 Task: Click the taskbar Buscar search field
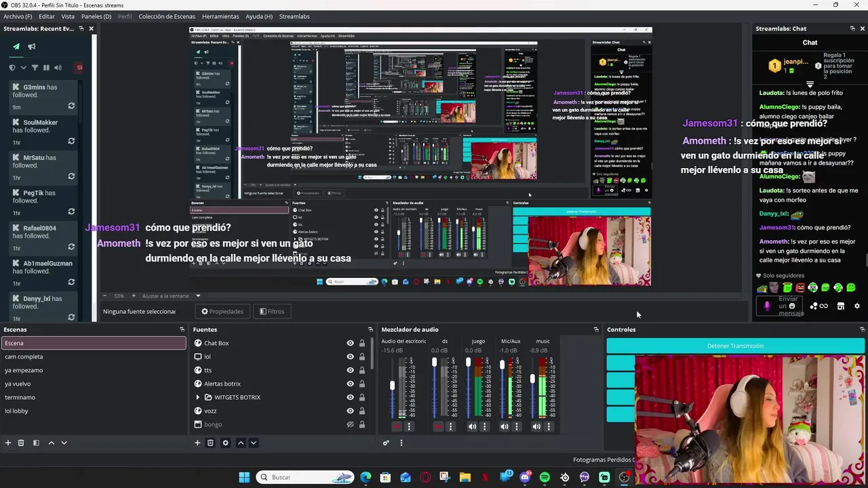pyautogui.click(x=305, y=477)
